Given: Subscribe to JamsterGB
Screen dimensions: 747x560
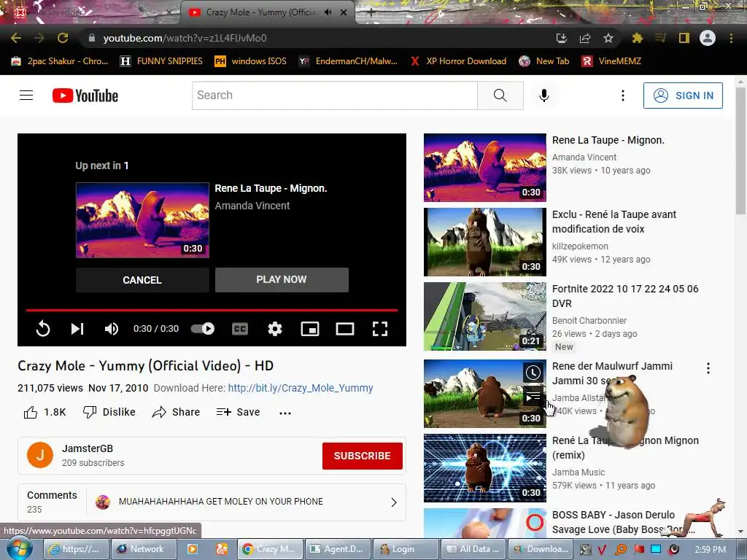Looking at the screenshot, I should [x=362, y=456].
